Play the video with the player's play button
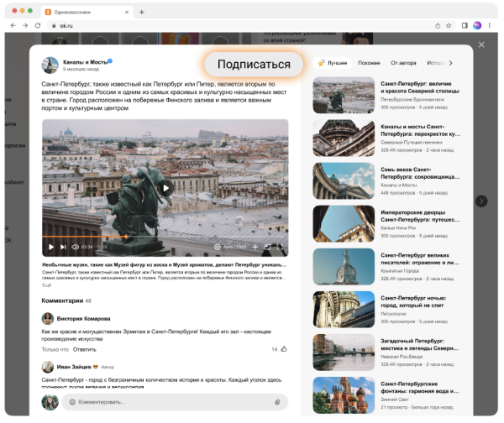This screenshot has width=504, height=423. click(x=51, y=247)
